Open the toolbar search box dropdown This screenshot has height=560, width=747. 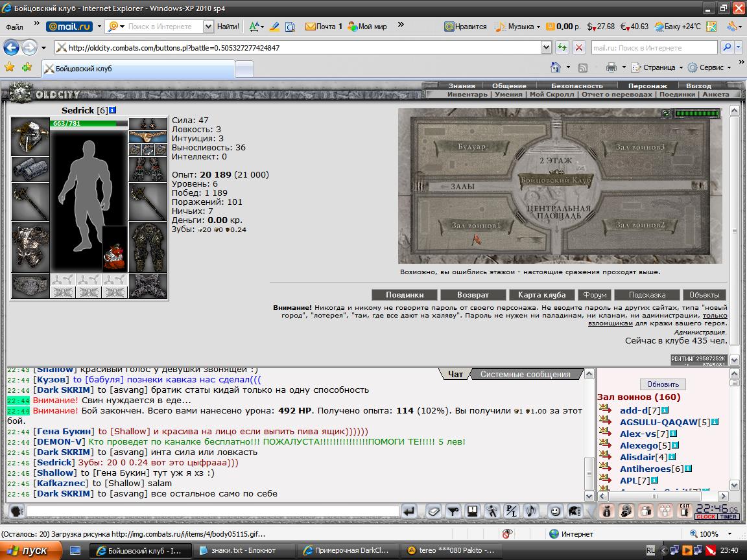tap(208, 27)
